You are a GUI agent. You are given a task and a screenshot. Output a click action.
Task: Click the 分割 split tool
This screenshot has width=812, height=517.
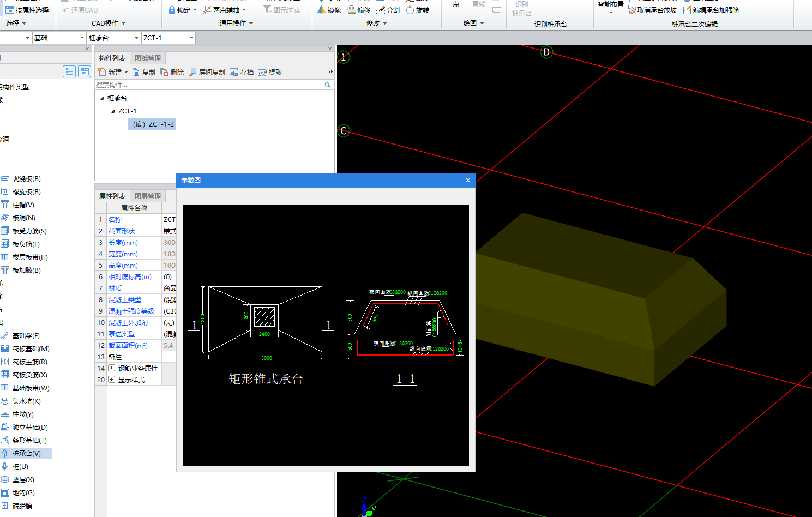click(388, 10)
